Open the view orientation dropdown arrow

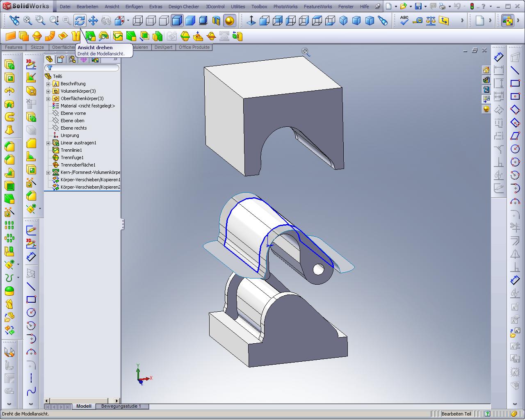coord(128,21)
